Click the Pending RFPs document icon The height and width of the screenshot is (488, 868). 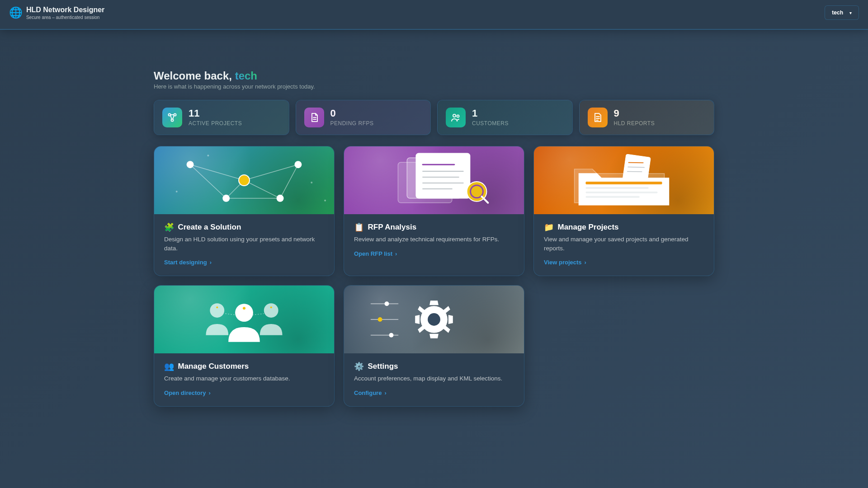(x=314, y=117)
